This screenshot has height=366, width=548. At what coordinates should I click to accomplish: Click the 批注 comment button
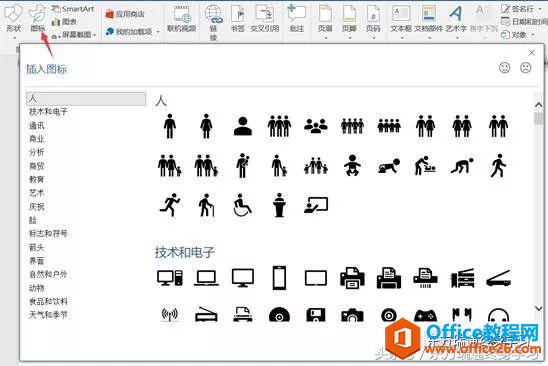click(x=296, y=19)
